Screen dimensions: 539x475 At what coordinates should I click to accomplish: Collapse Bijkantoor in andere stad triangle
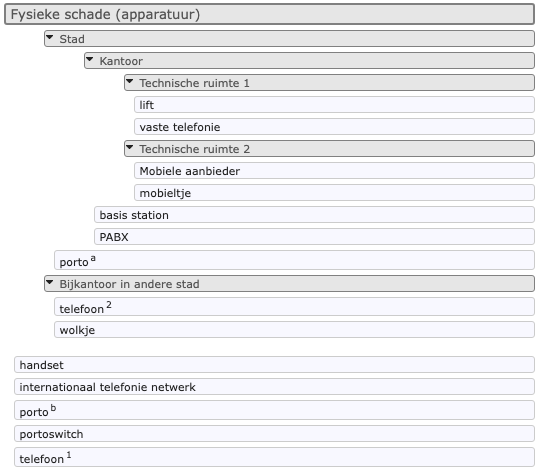pyautogui.click(x=50, y=282)
